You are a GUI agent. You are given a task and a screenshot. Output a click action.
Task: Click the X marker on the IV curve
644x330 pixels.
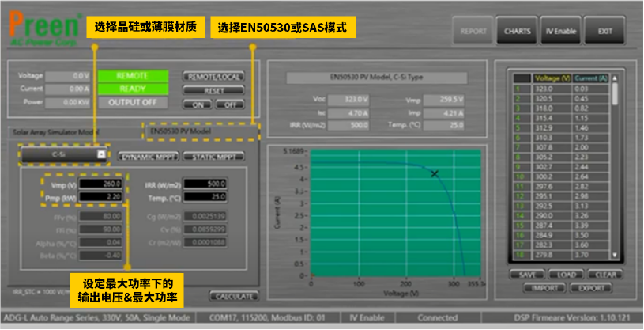[434, 173]
